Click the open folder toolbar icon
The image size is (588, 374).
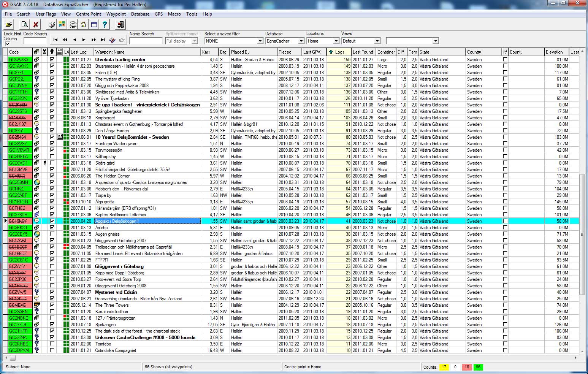tap(8, 25)
